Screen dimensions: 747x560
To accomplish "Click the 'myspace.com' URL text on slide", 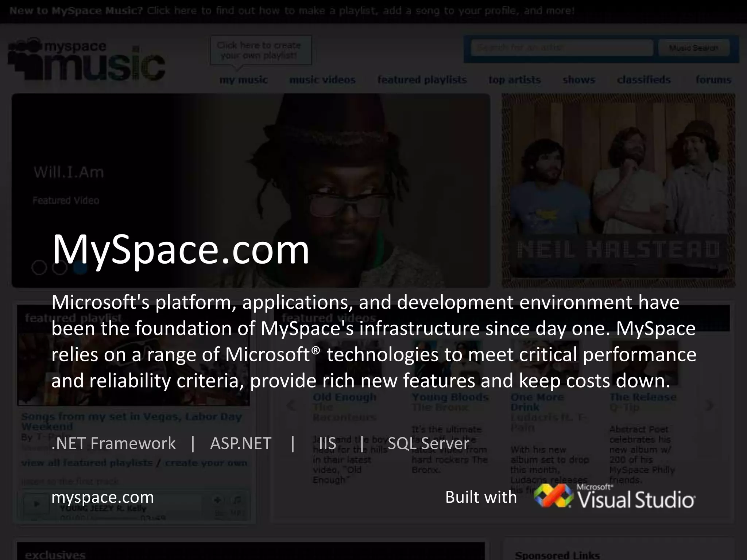I will click(x=103, y=497).
